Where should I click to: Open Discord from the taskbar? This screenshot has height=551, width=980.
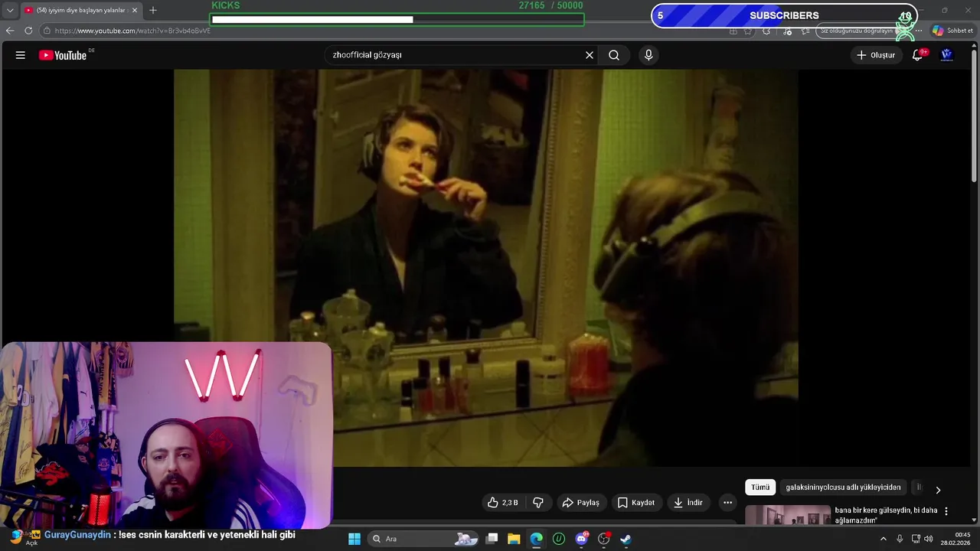[x=582, y=539]
